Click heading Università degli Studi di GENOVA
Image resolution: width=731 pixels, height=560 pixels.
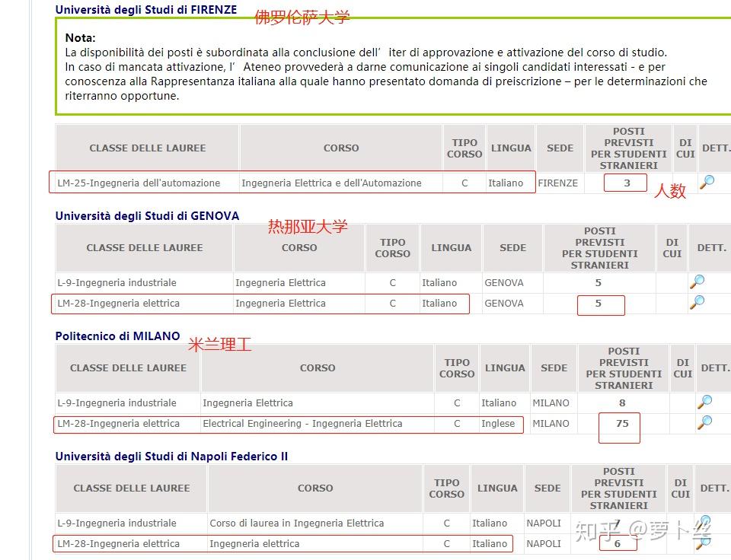tap(147, 216)
